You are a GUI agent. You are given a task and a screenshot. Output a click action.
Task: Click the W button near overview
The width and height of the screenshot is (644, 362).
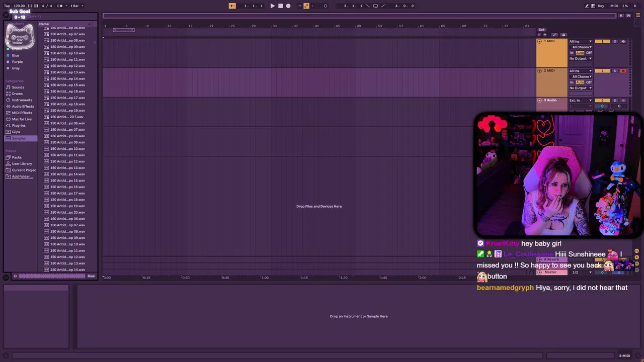point(628,16)
